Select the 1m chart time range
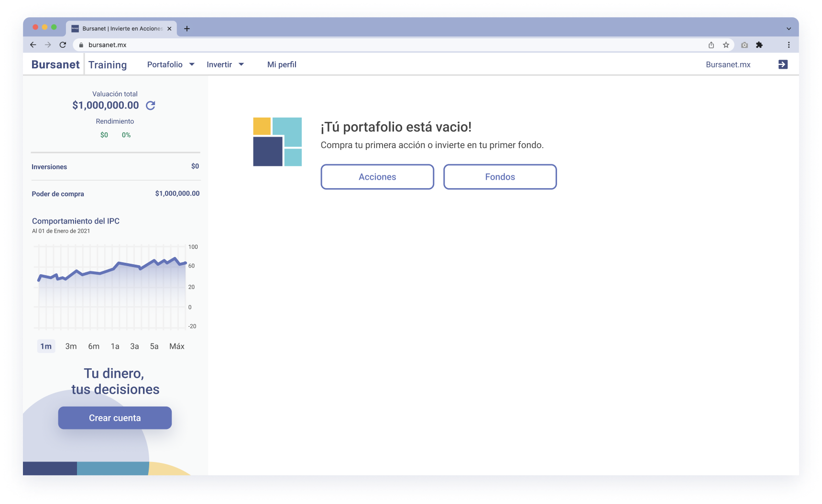Viewport: 822px width, 504px height. pyautogui.click(x=46, y=346)
